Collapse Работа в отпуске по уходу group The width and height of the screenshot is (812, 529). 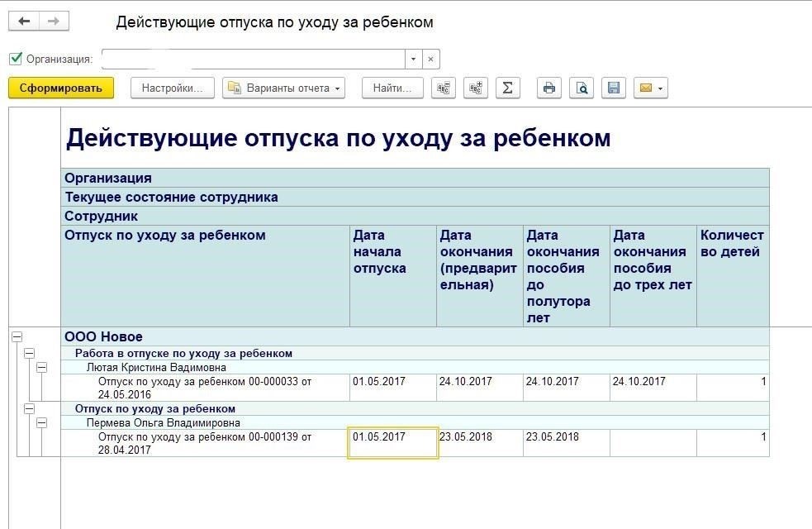pos(30,354)
